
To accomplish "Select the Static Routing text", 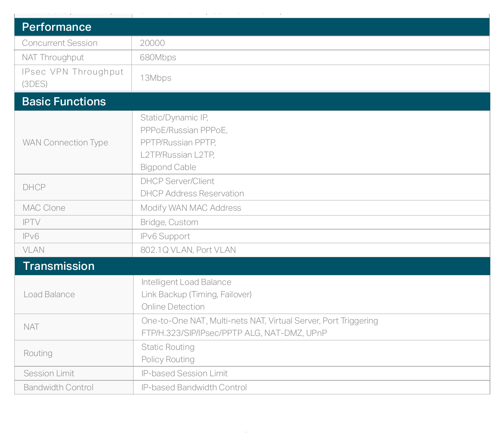I will coord(168,347).
